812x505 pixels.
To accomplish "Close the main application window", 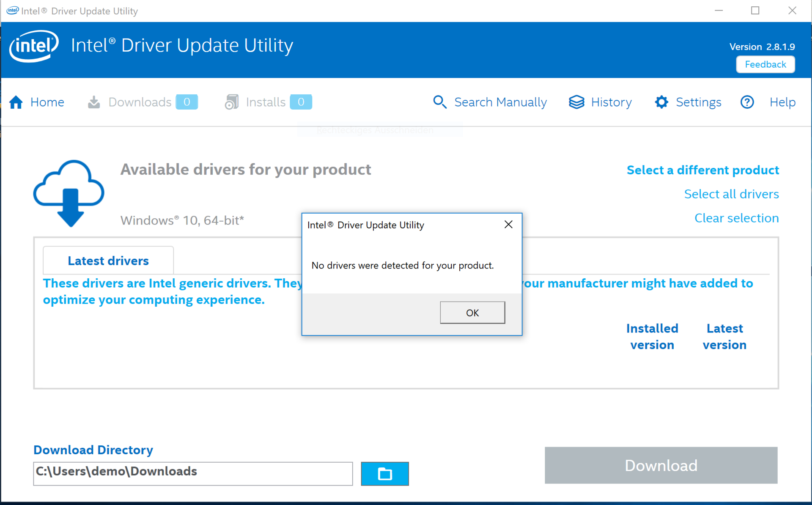I will pos(792,11).
